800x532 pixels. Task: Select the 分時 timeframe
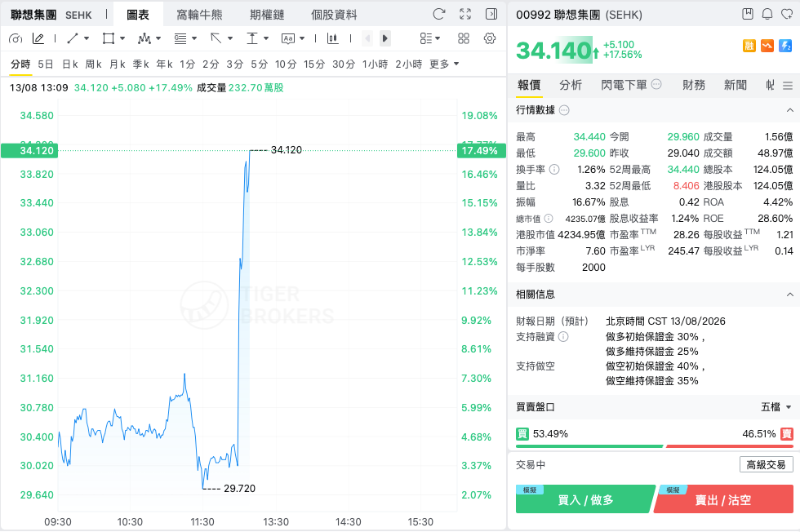(20, 64)
